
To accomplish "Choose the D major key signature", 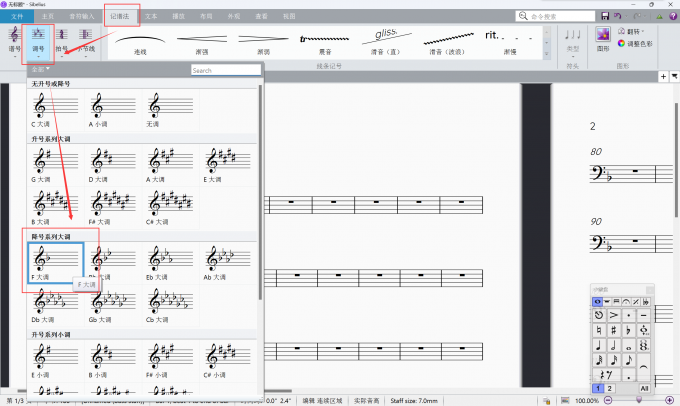I will (x=113, y=165).
